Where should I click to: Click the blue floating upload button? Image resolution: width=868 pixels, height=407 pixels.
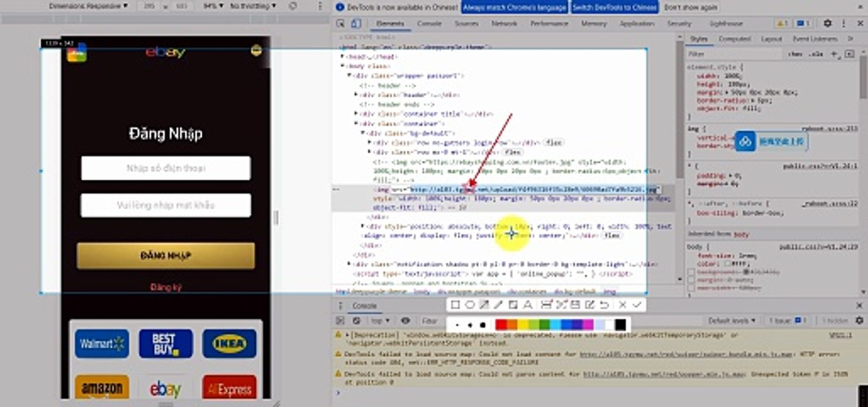pos(771,141)
